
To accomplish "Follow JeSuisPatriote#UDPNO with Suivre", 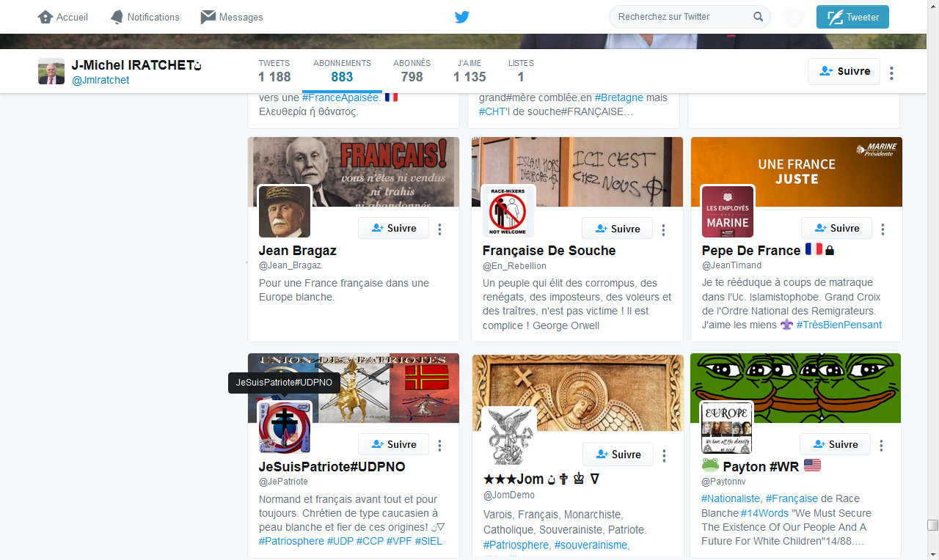I will pos(393,444).
